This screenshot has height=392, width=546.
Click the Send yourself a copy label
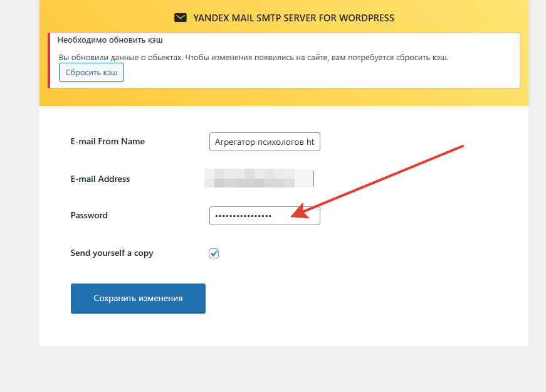tap(112, 253)
